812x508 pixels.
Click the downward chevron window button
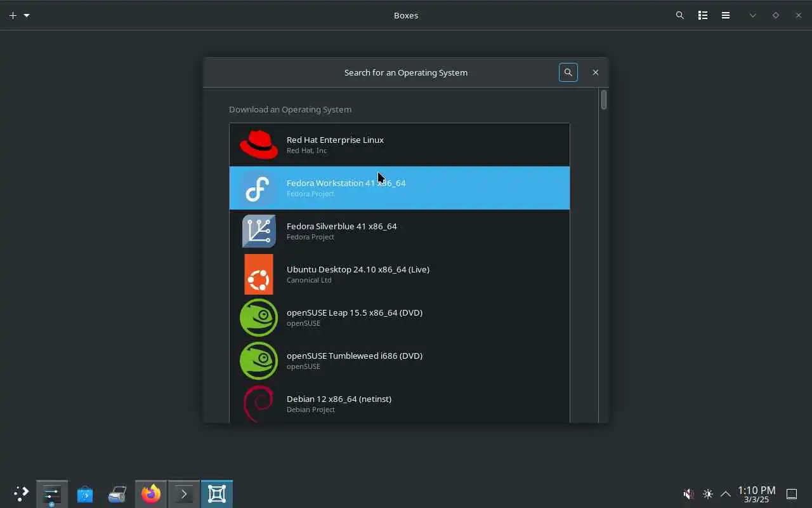coord(753,15)
